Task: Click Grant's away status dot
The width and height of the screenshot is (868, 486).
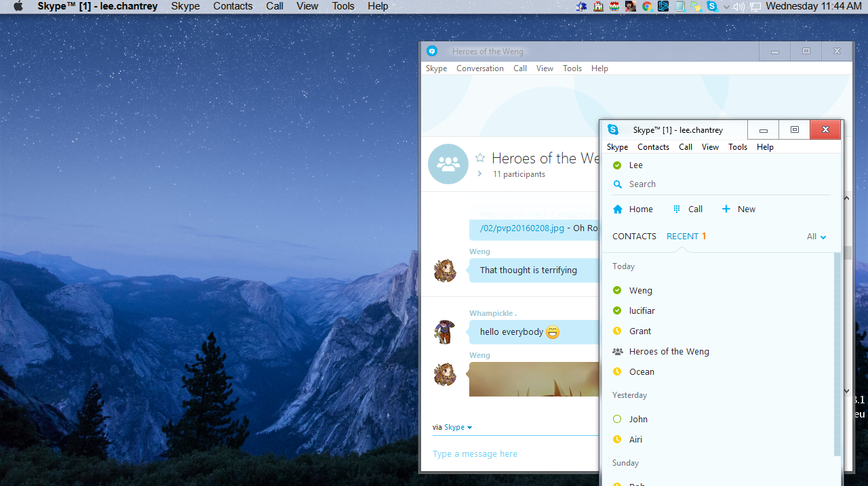Action: point(617,331)
